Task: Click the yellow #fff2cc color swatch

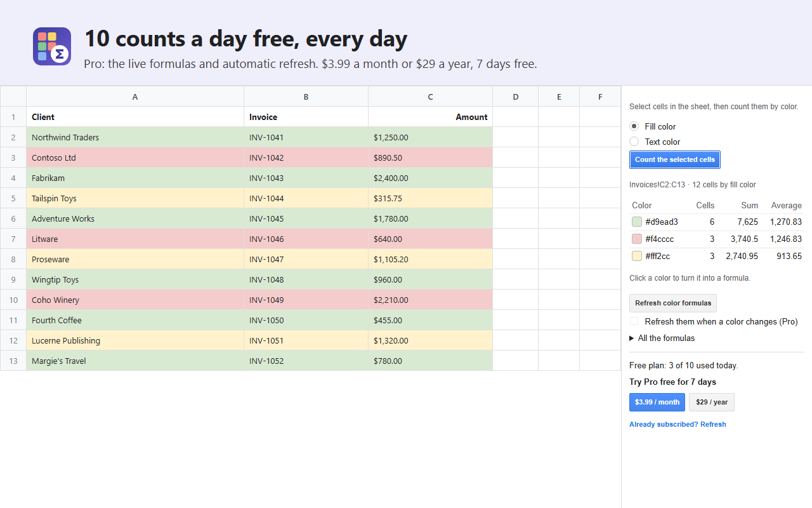Action: (x=637, y=256)
